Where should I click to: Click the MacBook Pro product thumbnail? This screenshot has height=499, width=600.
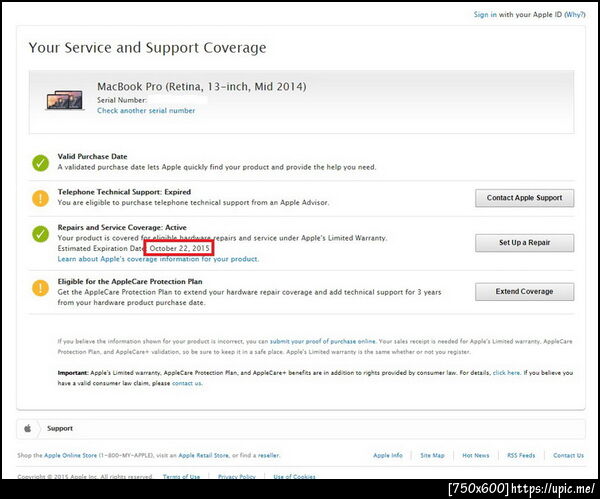click(x=65, y=100)
